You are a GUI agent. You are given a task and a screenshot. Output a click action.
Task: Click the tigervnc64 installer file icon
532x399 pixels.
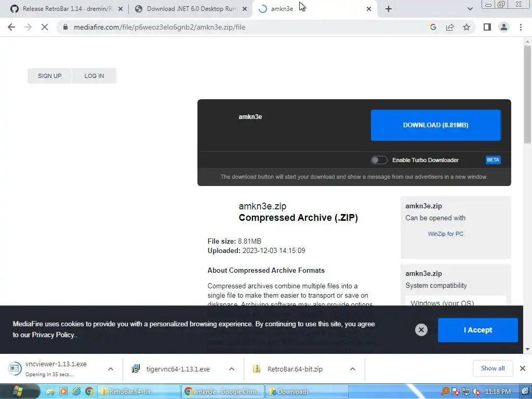[x=136, y=368]
